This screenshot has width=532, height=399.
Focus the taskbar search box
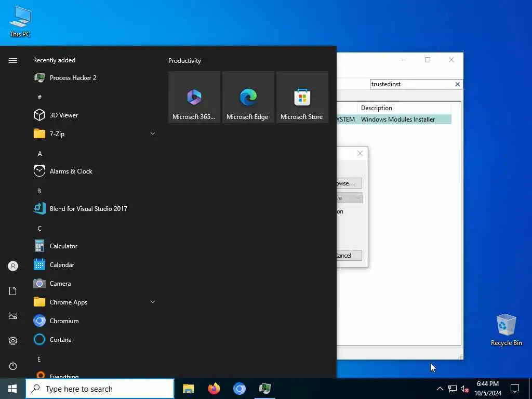pyautogui.click(x=100, y=389)
